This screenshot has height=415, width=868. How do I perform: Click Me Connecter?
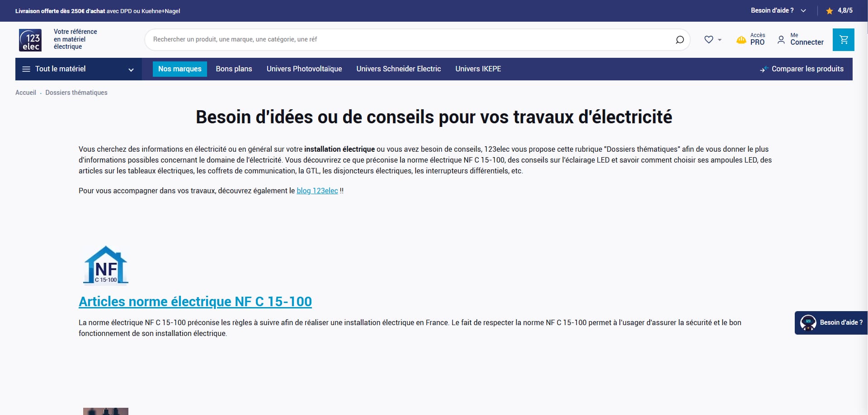tap(807, 39)
